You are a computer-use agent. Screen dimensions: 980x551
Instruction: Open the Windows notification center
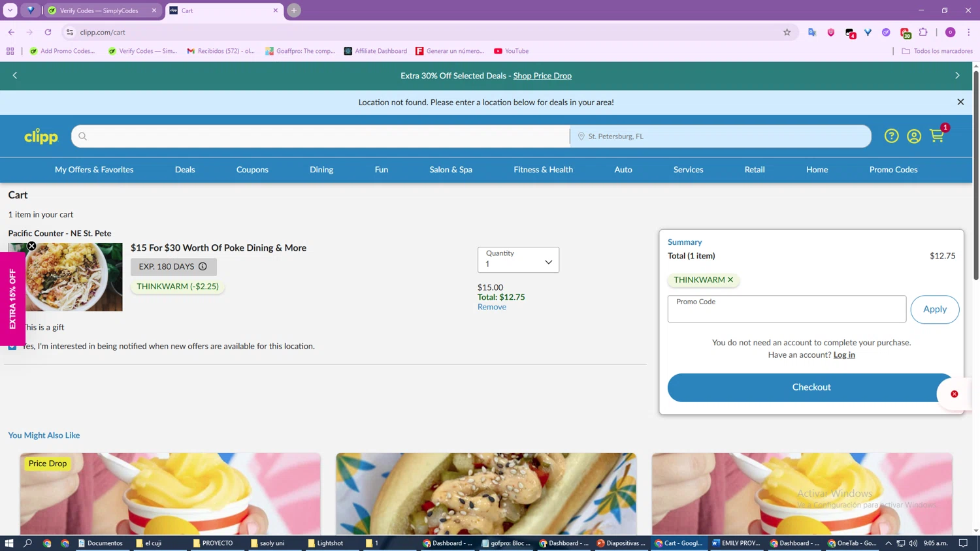[963, 543]
